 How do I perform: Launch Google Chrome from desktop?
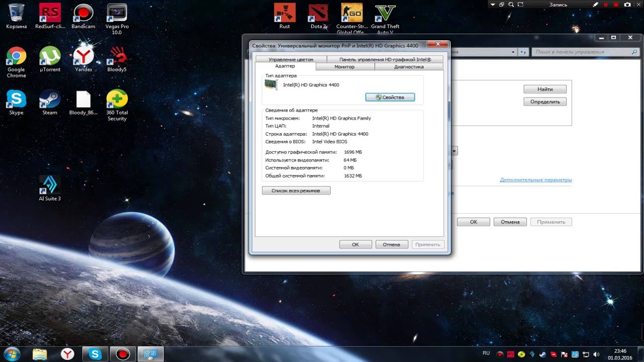click(x=16, y=62)
